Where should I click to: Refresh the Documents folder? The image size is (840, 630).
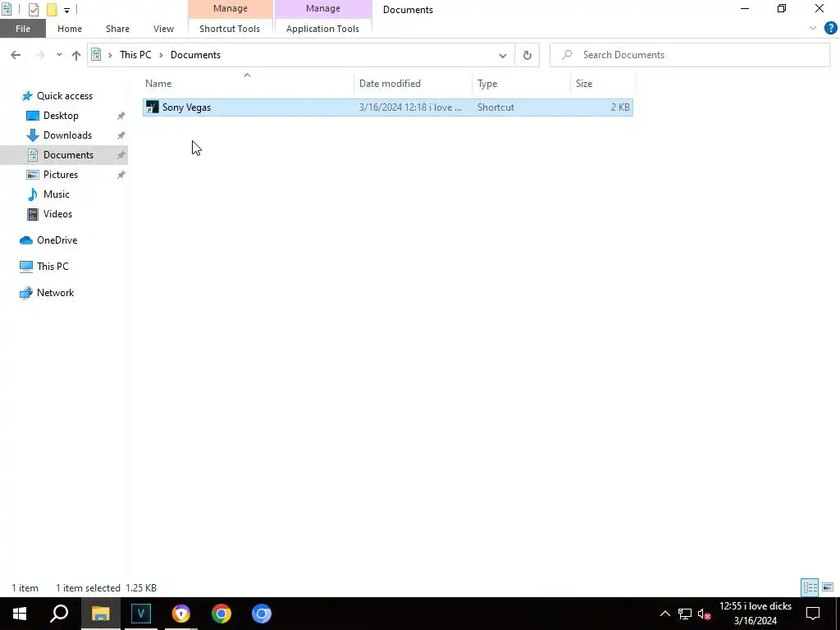(x=527, y=55)
